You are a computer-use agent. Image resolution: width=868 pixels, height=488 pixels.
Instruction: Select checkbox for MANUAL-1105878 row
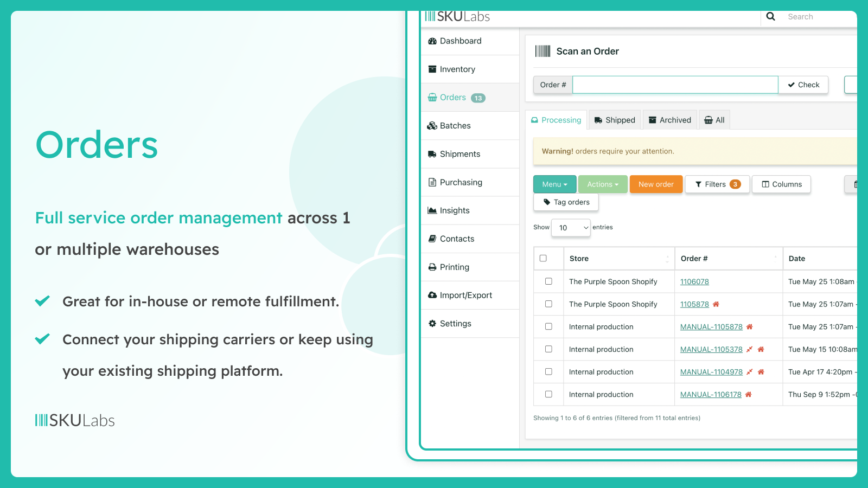pyautogui.click(x=548, y=326)
